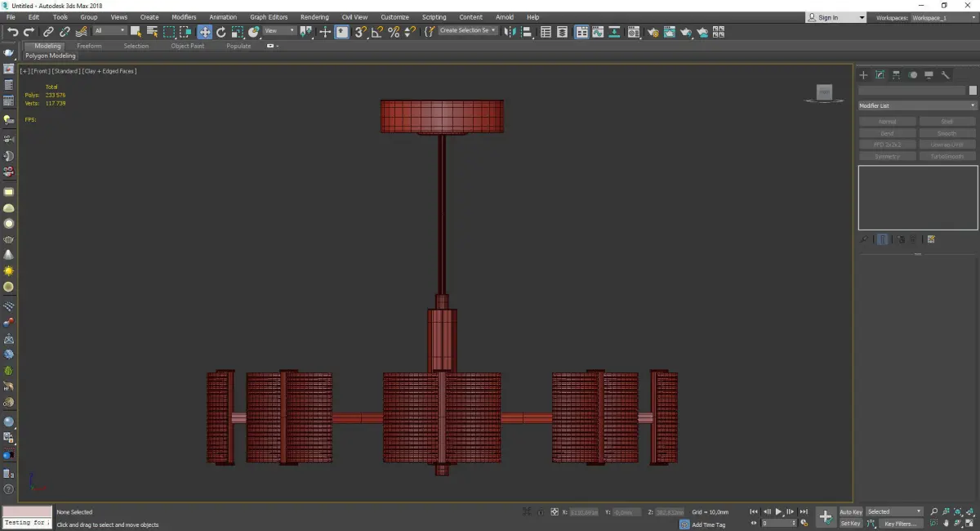980x531 pixels.
Task: Activate the Select and Link tool
Action: point(48,32)
